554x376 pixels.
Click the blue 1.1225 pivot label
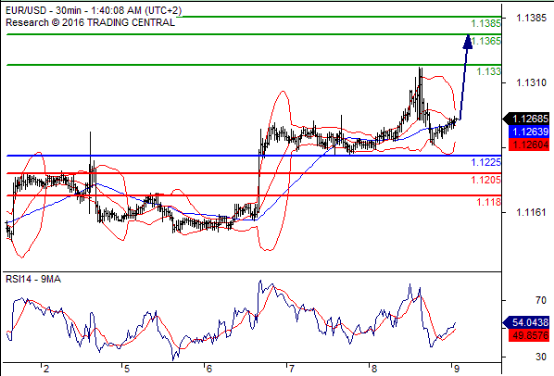(x=486, y=163)
